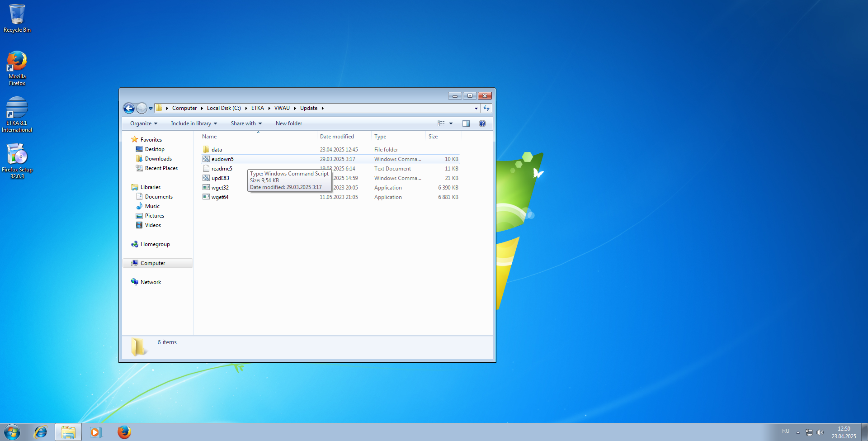Click the Refresh button beside the address bar

(486, 108)
